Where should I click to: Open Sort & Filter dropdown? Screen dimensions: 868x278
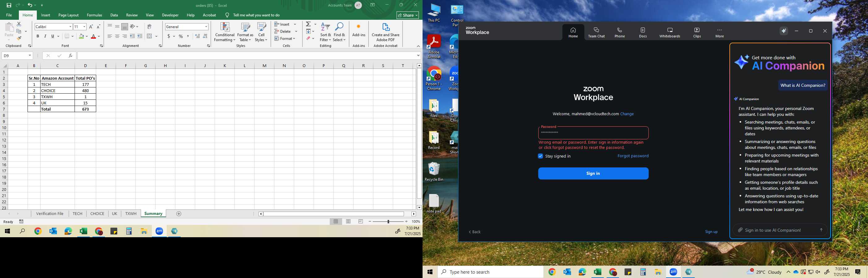325,32
